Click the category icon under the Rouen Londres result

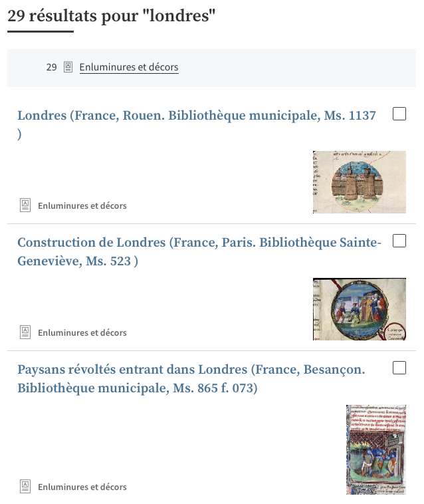point(25,205)
